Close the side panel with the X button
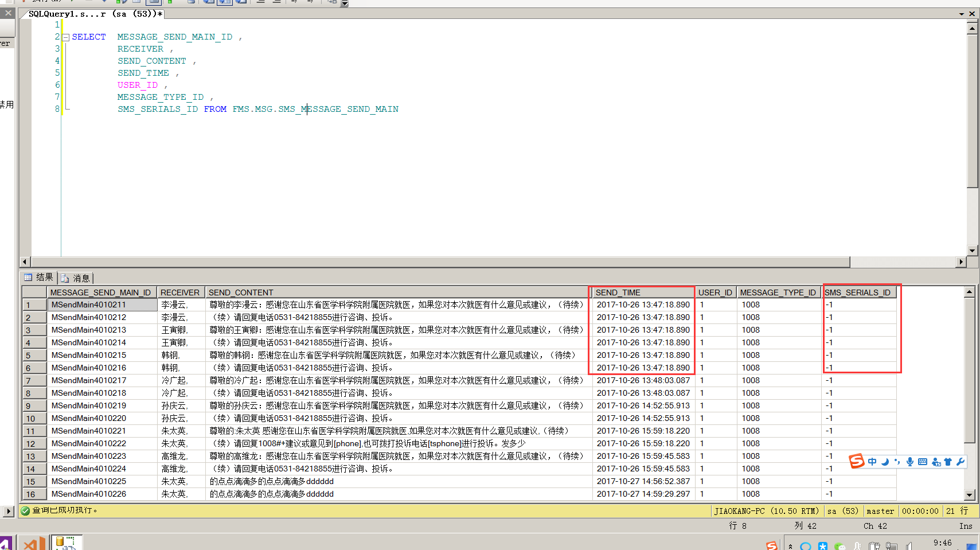980x550 pixels. pos(8,13)
